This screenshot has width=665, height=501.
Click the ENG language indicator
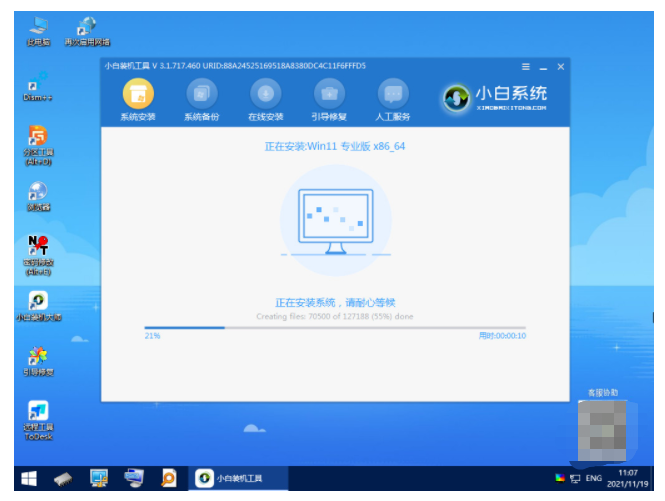click(593, 479)
